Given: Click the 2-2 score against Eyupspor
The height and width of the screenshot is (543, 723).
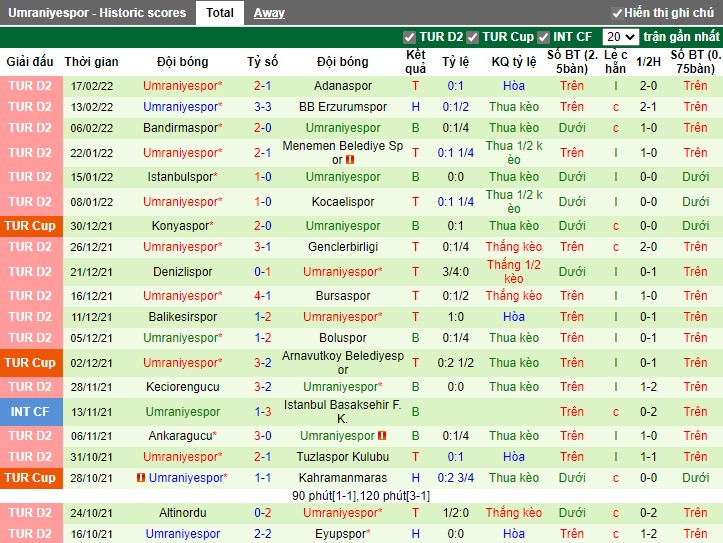Looking at the screenshot, I should 262,534.
